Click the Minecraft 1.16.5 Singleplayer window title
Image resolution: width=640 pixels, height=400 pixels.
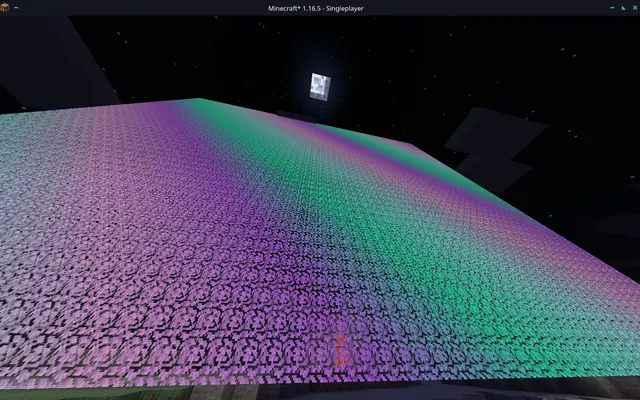pos(316,8)
